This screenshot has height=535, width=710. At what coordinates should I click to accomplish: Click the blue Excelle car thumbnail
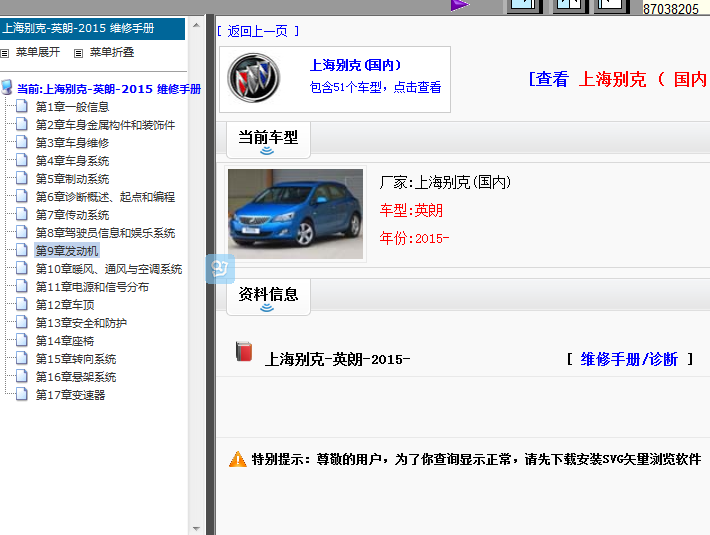coord(295,214)
